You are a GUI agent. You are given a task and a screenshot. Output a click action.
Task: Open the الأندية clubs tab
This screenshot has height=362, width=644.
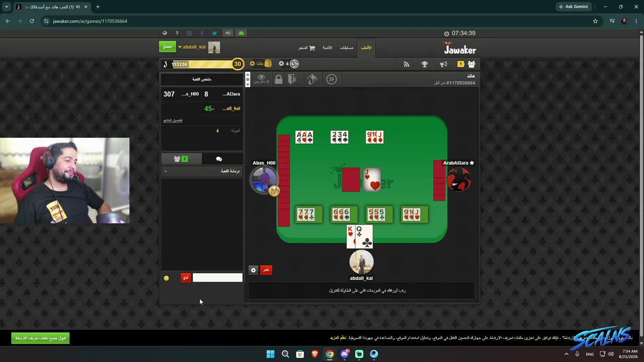point(327,48)
